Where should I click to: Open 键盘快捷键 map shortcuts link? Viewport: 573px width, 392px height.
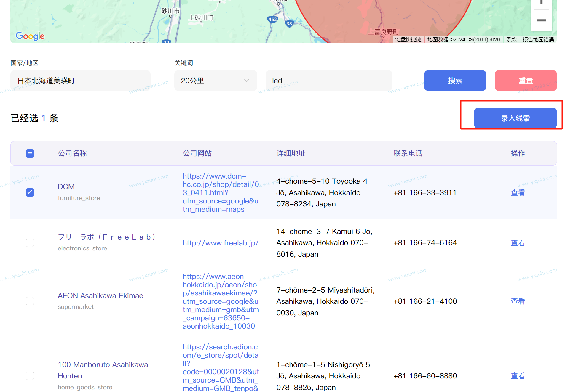408,40
